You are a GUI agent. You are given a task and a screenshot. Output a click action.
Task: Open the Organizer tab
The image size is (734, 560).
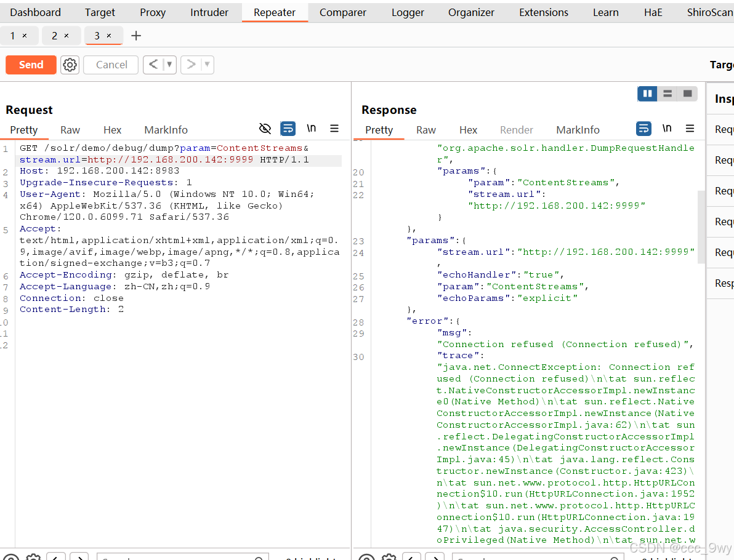click(x=471, y=12)
